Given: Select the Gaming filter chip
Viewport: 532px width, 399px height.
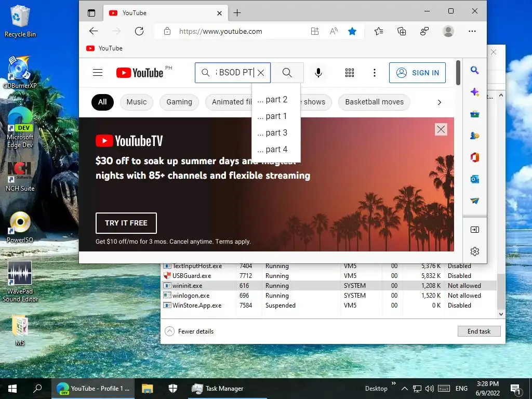Looking at the screenshot, I should tap(179, 102).
